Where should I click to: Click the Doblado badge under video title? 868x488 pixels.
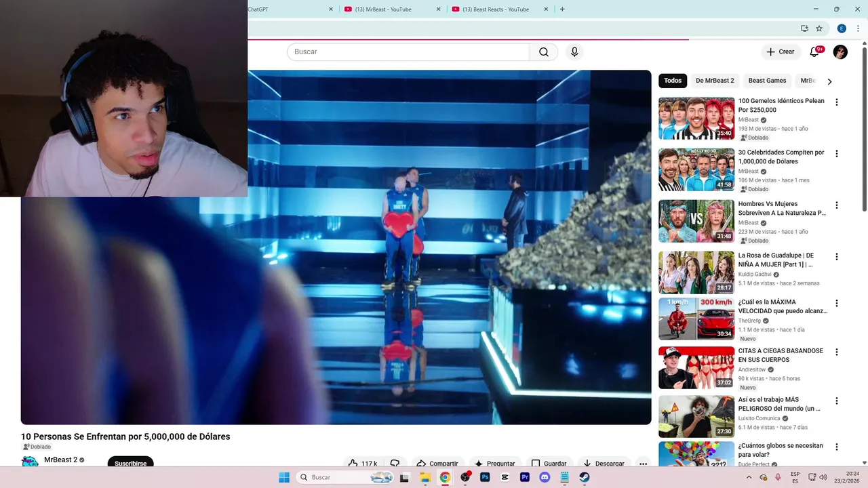37,447
